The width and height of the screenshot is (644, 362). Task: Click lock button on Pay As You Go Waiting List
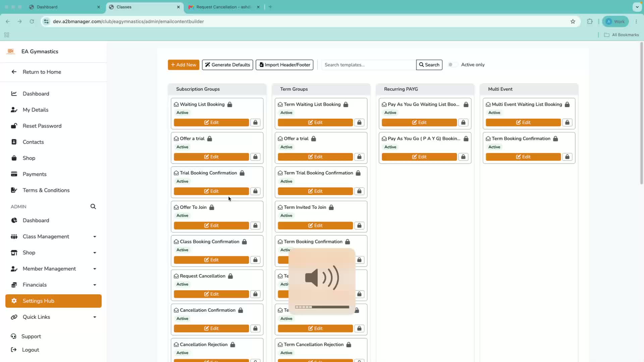[463, 123]
